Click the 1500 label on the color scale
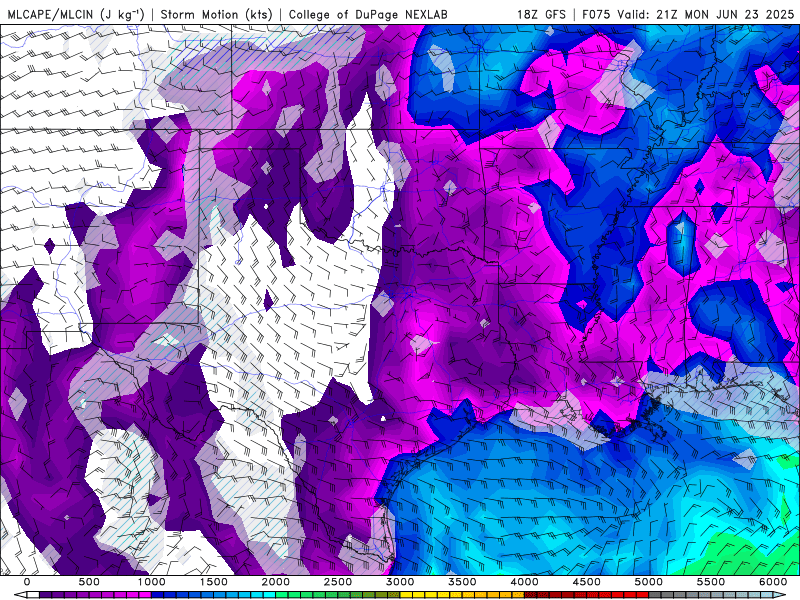 [213, 582]
